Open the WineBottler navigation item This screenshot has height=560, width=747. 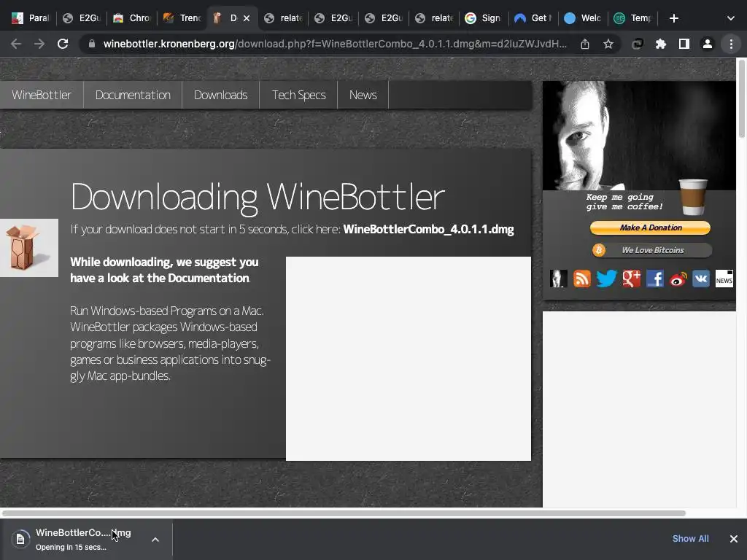pos(42,96)
